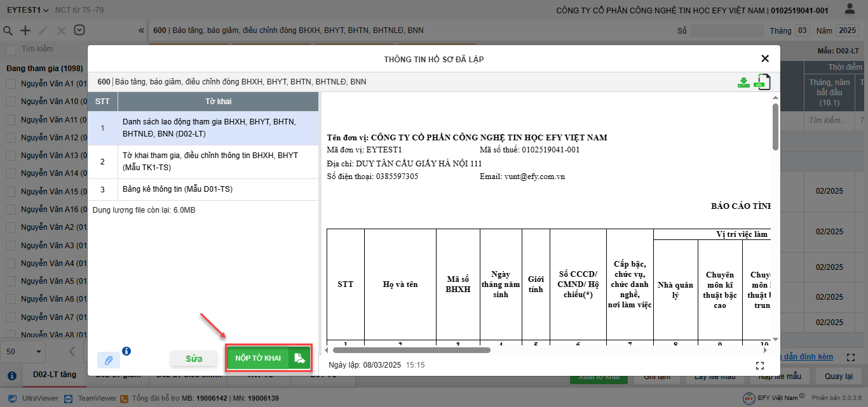Download the declaration file with green arrow
This screenshot has height=407, width=868.
[x=743, y=83]
